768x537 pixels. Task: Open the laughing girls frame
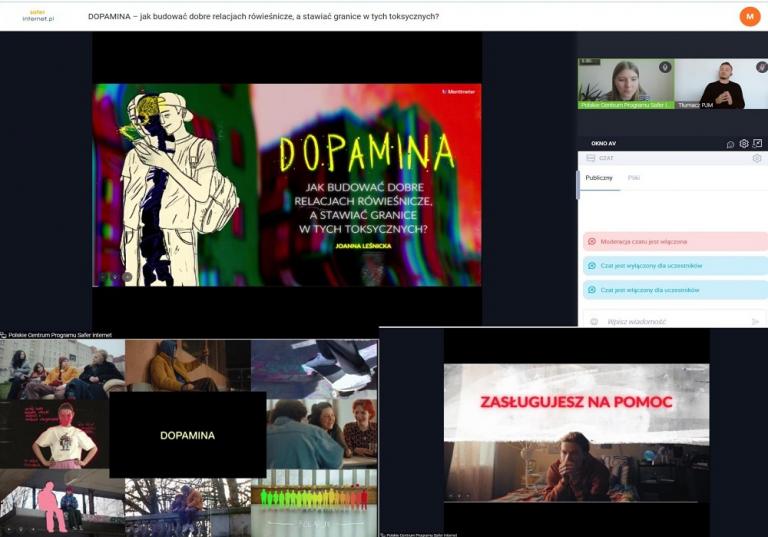[322, 434]
